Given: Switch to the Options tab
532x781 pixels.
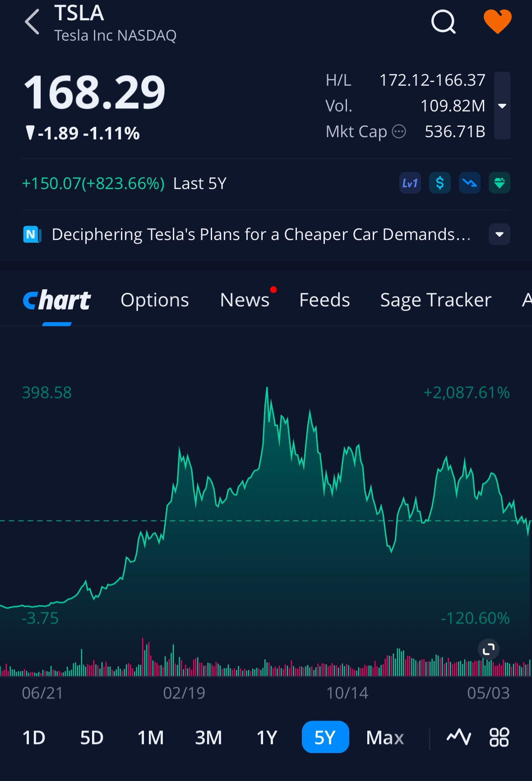Looking at the screenshot, I should (x=155, y=300).
